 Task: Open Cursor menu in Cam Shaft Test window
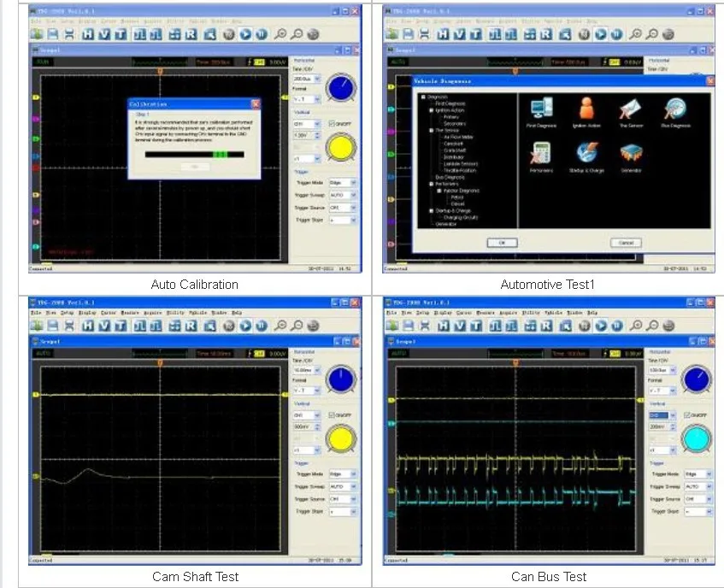[x=108, y=313]
